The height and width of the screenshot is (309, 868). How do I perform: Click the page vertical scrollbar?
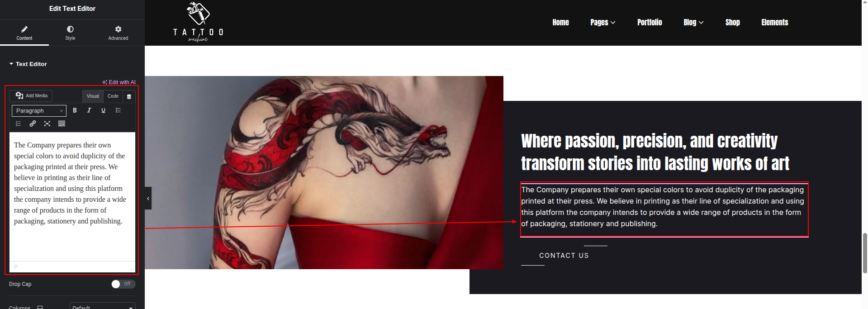point(865,254)
